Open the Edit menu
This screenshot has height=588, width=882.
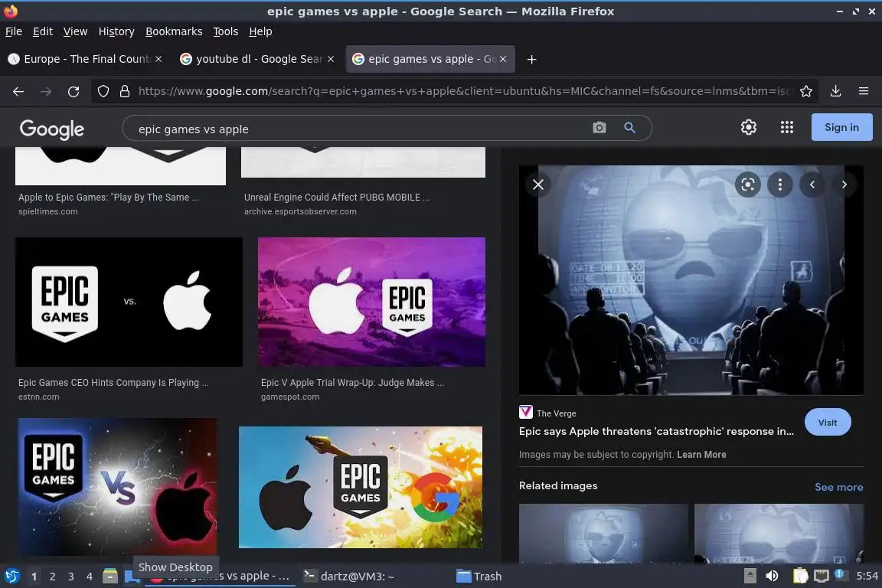click(43, 31)
